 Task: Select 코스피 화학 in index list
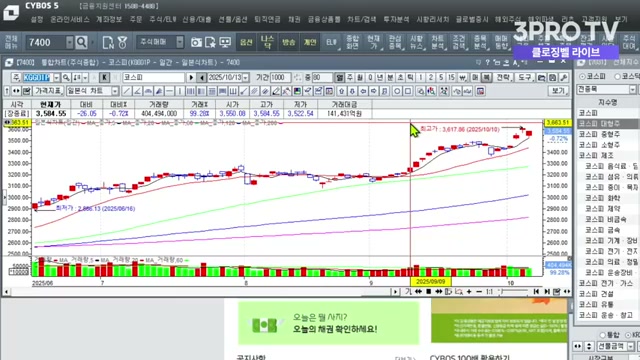[607, 198]
